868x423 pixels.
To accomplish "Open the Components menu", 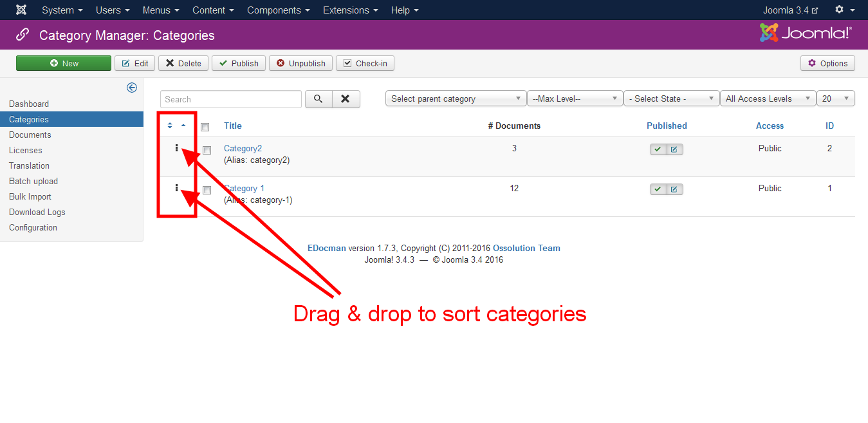I will pos(278,10).
